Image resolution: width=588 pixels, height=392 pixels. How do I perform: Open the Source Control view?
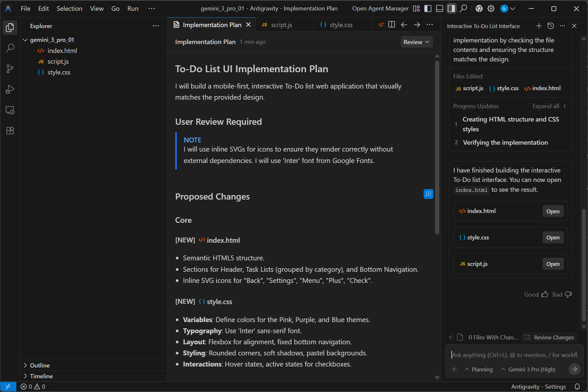click(x=10, y=69)
